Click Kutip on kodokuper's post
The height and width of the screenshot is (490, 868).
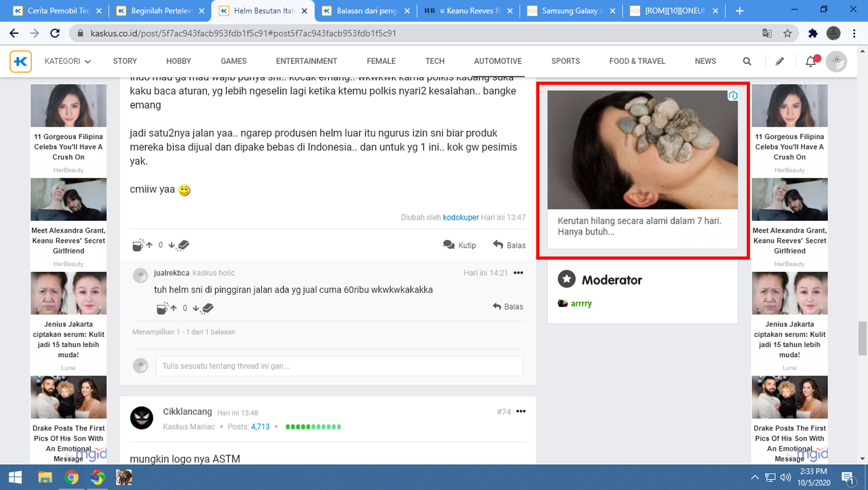460,245
